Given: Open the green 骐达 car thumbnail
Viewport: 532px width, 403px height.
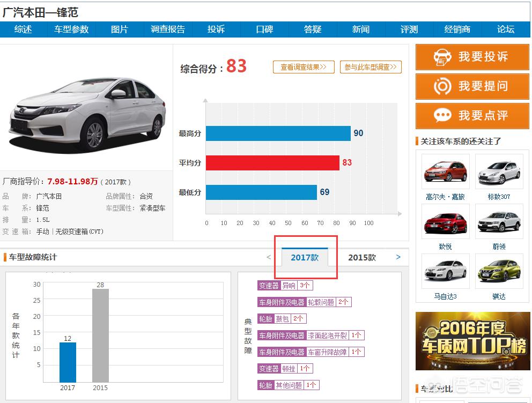Looking at the screenshot, I should [x=499, y=271].
